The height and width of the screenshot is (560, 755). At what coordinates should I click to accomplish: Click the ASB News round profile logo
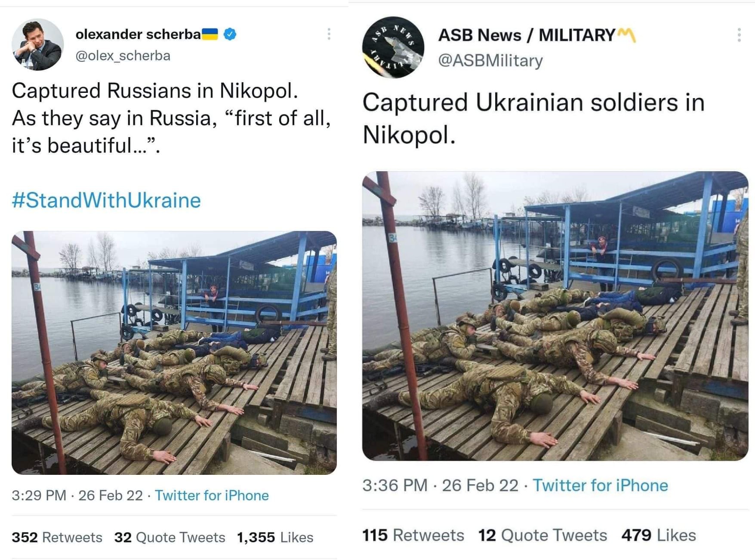click(393, 47)
